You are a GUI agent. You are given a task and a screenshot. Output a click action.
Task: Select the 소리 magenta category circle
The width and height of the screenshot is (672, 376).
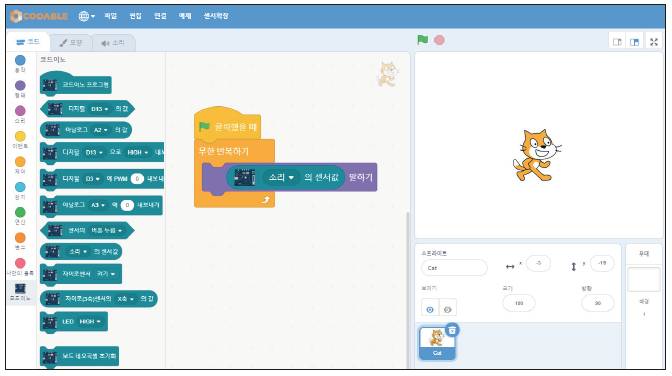click(x=20, y=111)
